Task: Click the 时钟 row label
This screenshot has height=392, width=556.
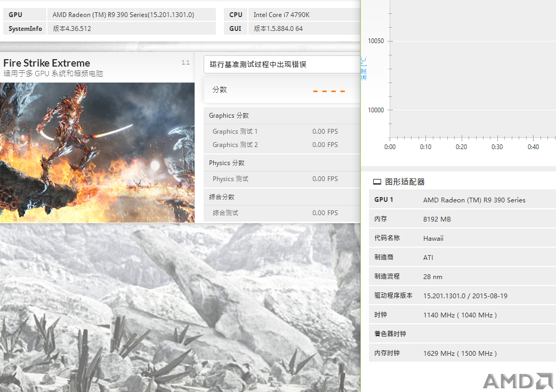Action: click(381, 315)
